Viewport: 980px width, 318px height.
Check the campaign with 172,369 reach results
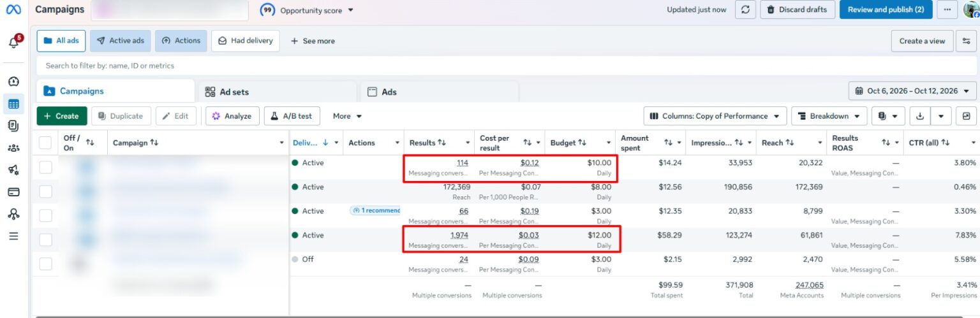[45, 191]
